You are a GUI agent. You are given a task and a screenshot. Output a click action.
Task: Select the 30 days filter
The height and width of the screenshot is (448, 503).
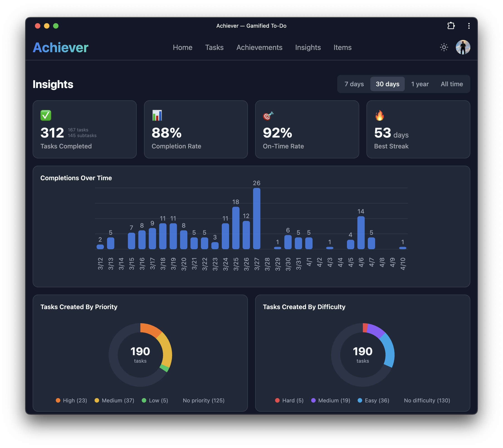pyautogui.click(x=387, y=84)
